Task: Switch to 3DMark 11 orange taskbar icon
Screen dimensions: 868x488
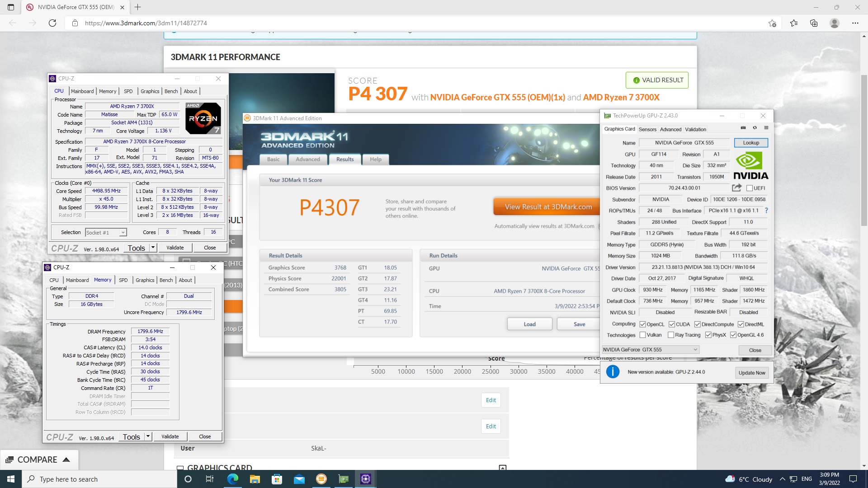Action: pyautogui.click(x=321, y=479)
